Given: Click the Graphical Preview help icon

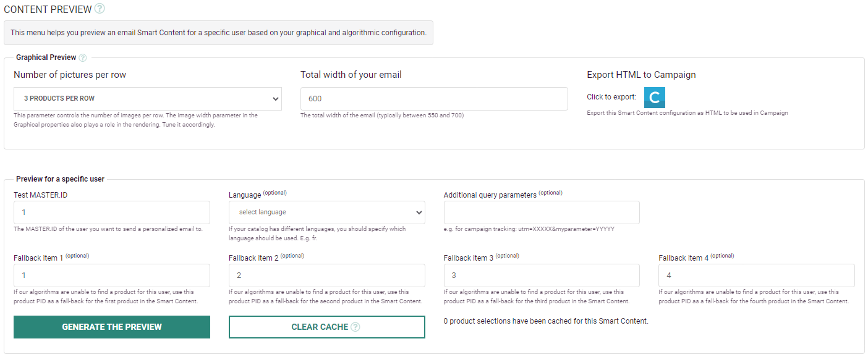Looking at the screenshot, I should click(x=83, y=57).
